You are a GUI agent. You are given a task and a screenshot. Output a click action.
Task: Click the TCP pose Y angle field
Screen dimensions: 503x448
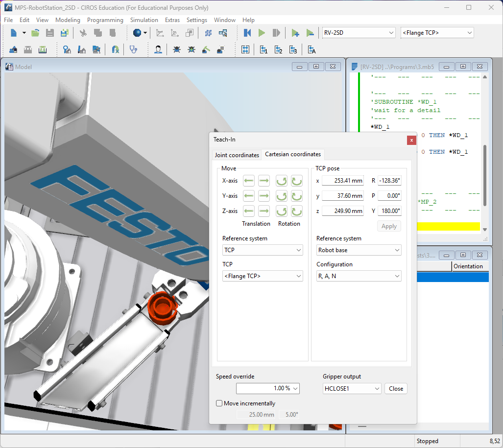point(389,211)
